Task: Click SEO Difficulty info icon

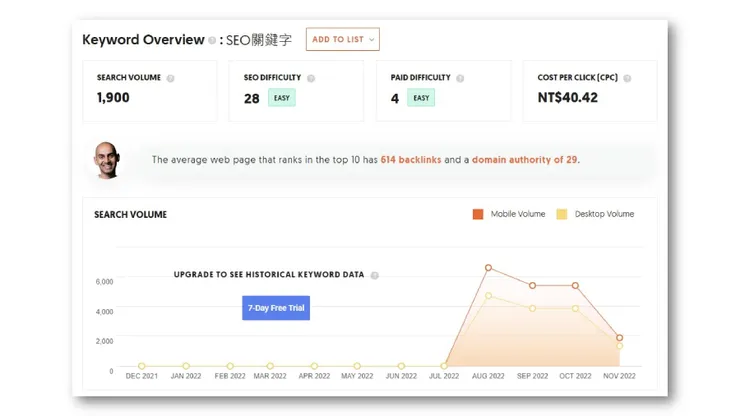Action: 311,78
